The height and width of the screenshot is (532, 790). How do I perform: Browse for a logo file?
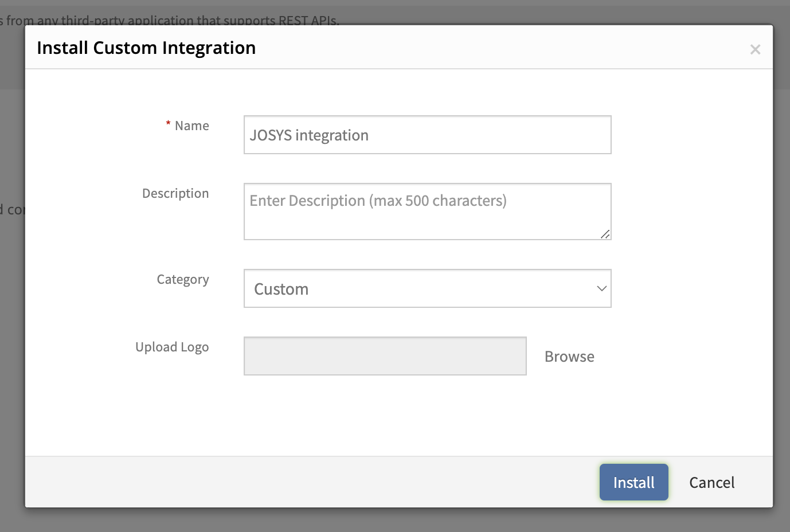[x=569, y=357]
